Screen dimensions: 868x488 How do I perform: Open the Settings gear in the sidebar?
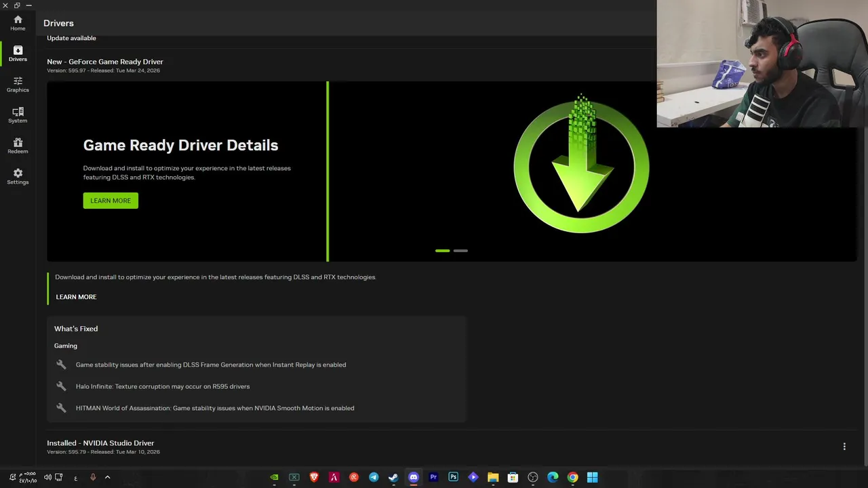click(18, 177)
